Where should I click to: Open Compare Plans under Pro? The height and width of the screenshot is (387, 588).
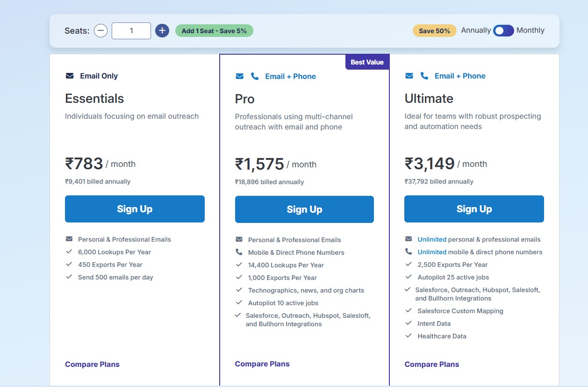pyautogui.click(x=262, y=364)
